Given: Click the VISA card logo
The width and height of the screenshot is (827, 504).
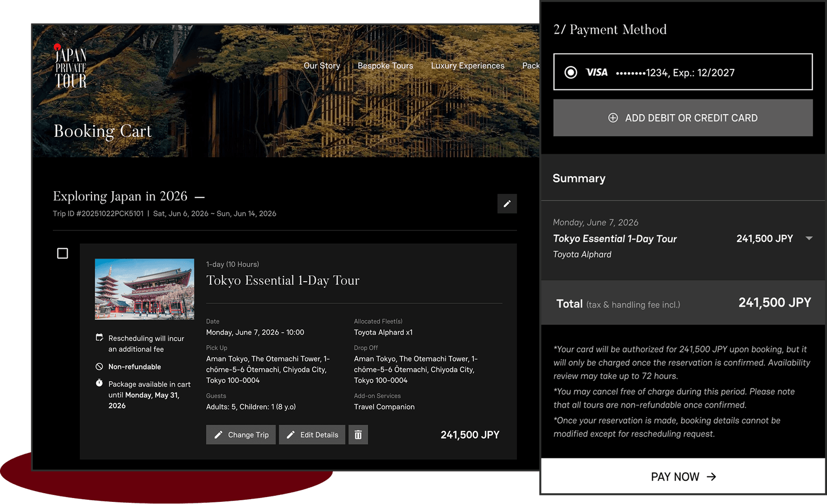Looking at the screenshot, I should tap(597, 72).
